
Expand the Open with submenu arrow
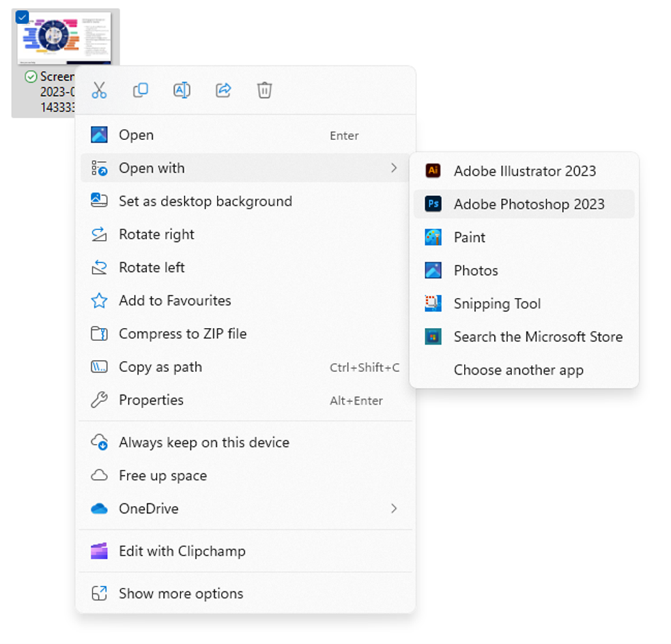[393, 168]
